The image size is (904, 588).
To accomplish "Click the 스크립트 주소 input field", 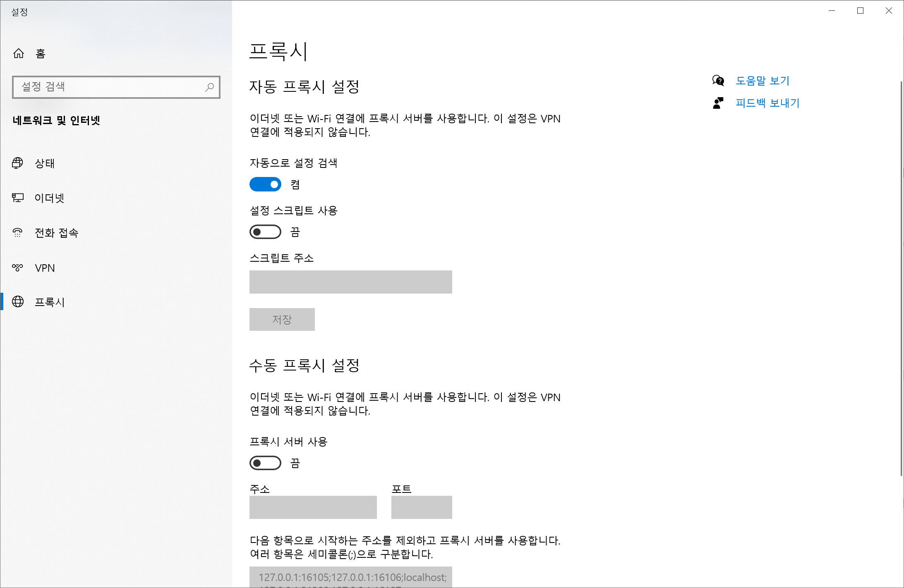I will 351,282.
